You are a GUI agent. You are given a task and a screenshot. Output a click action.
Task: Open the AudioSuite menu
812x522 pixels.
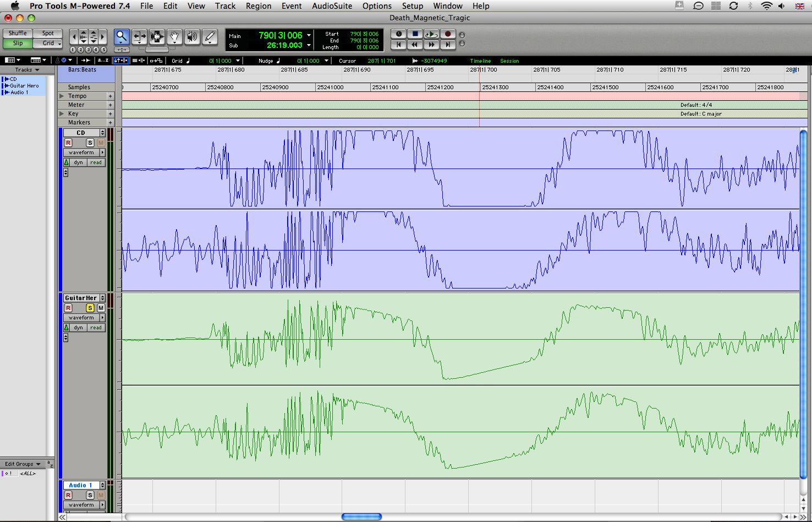[x=332, y=6]
